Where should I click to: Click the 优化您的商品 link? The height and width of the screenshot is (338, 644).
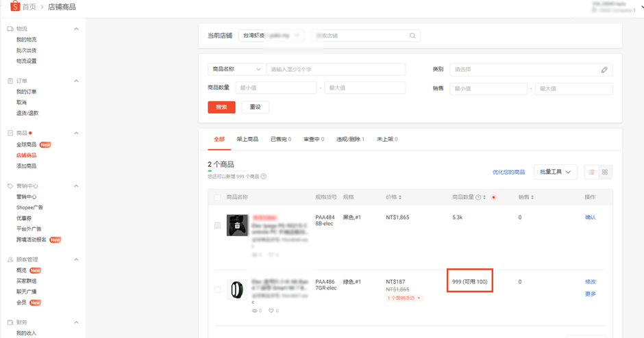tap(508, 172)
